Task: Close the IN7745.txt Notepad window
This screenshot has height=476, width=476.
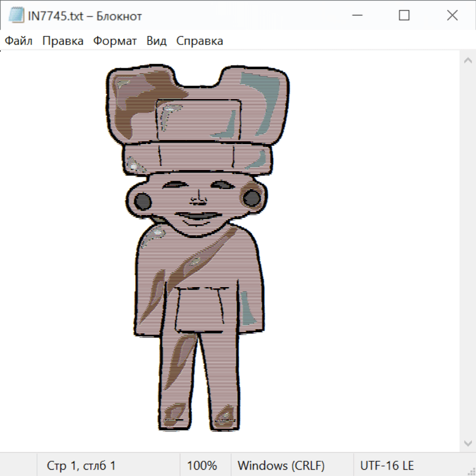Action: point(452,16)
